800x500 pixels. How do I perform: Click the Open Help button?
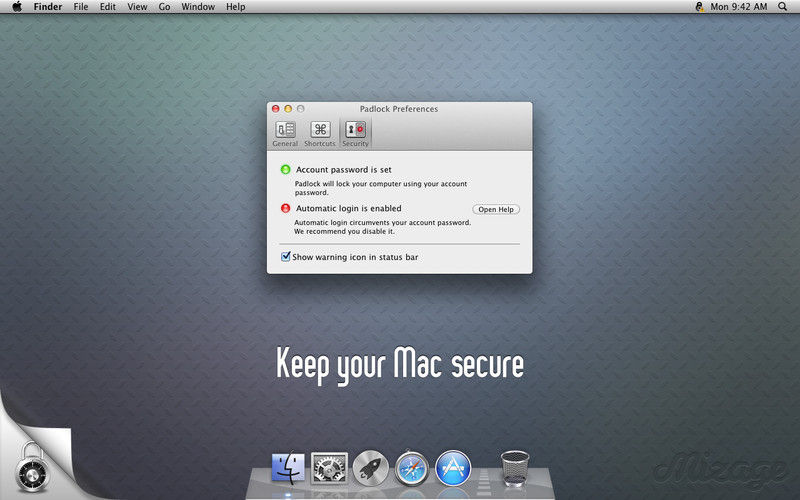496,209
